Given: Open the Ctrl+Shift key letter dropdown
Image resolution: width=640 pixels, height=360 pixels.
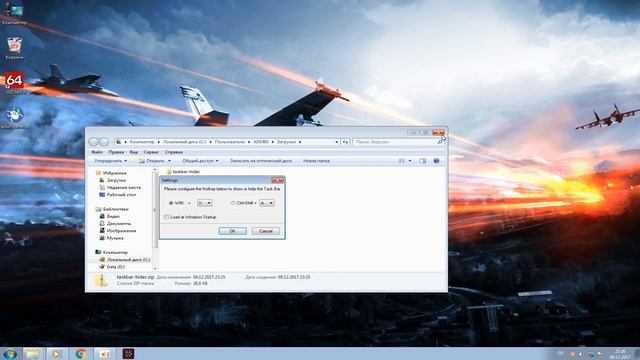Looking at the screenshot, I should pyautogui.click(x=267, y=203).
